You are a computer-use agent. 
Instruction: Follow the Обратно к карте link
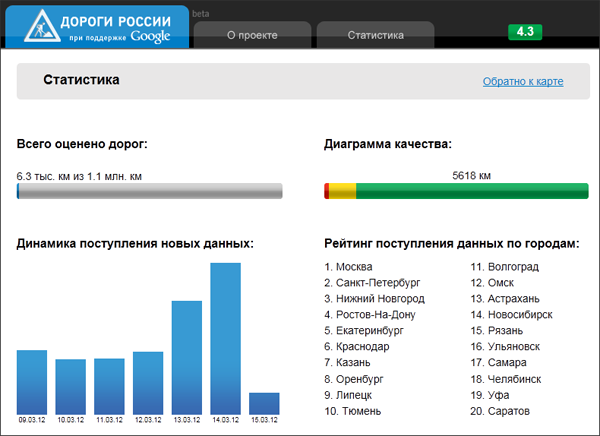[523, 81]
